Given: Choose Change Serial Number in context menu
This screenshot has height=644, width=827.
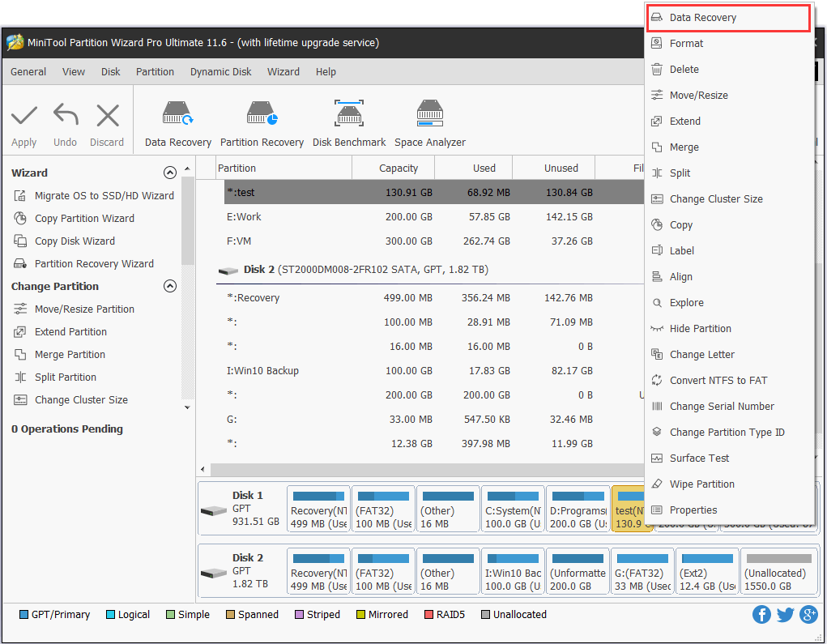Looking at the screenshot, I should click(x=728, y=406).
